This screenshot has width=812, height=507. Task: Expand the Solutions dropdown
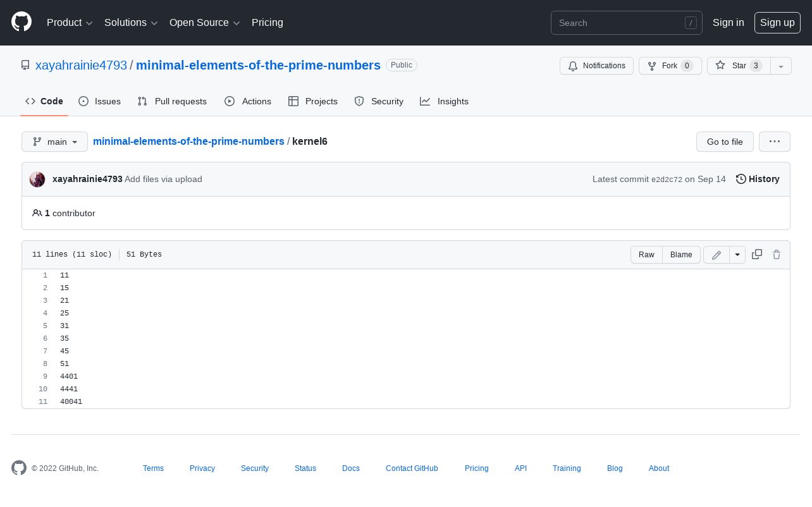pyautogui.click(x=131, y=23)
